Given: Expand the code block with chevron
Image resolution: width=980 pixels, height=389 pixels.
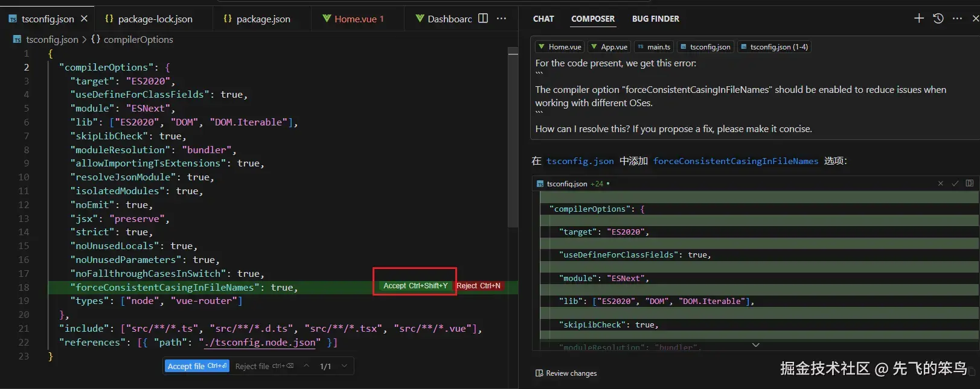Looking at the screenshot, I should click(x=755, y=345).
